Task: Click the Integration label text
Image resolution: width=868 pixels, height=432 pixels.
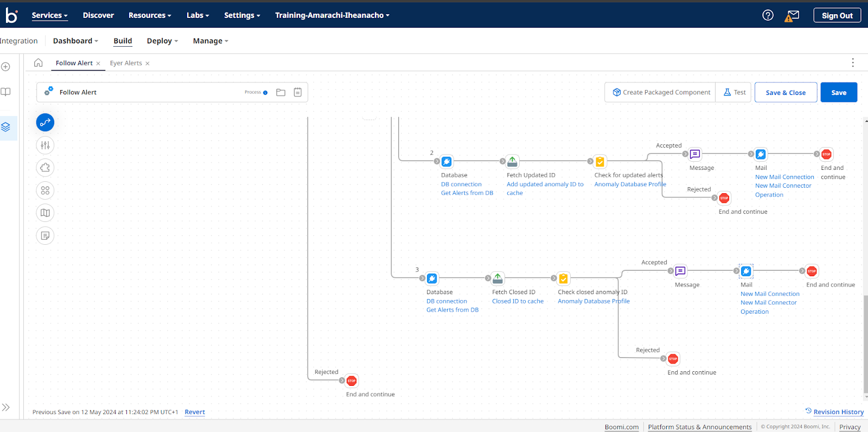Action: (x=18, y=41)
